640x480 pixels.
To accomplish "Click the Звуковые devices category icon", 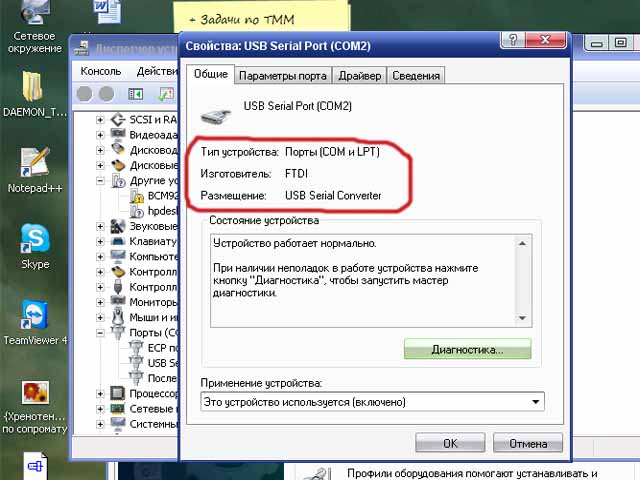I will [118, 226].
